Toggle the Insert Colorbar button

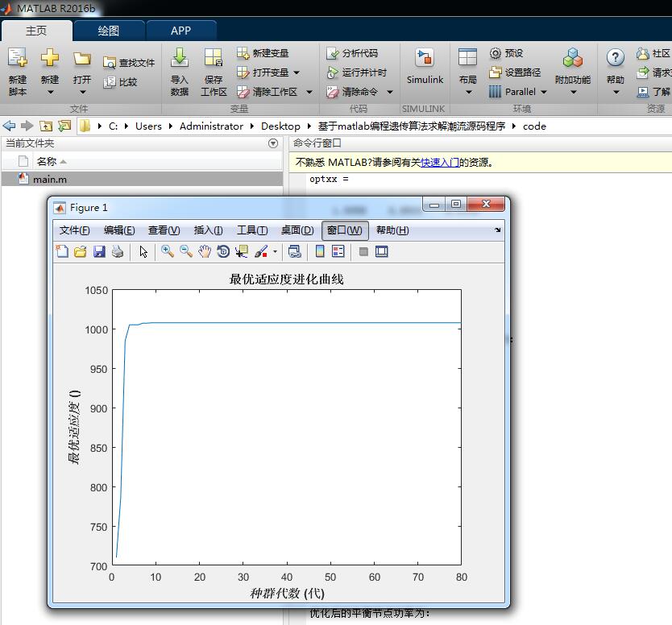coord(320,251)
